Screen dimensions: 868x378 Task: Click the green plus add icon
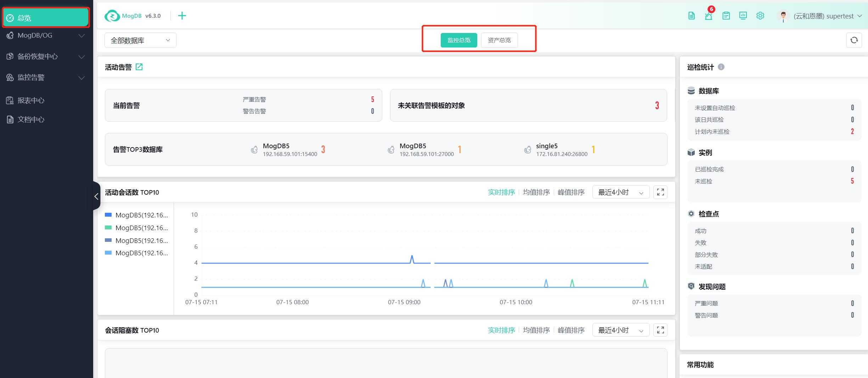pyautogui.click(x=182, y=16)
